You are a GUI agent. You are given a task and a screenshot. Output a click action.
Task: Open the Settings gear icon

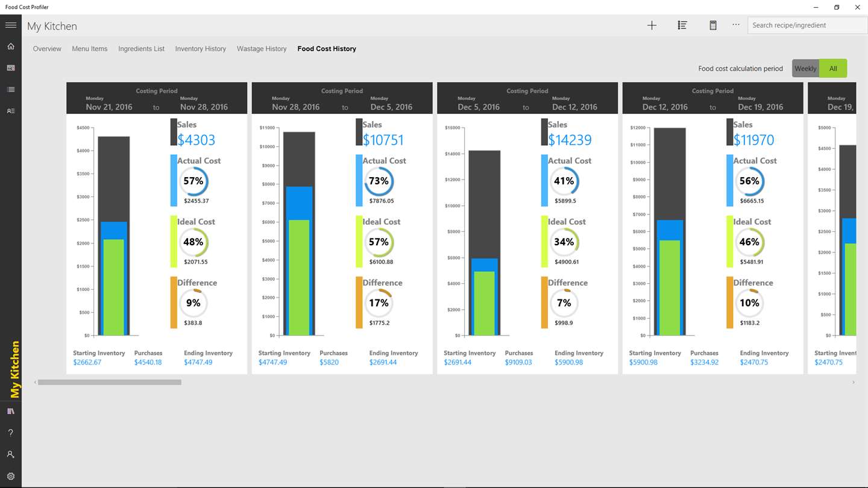pos(11,476)
